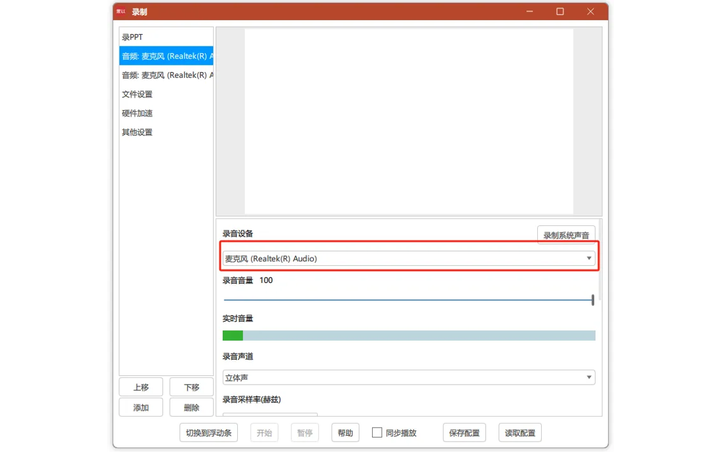720x452 pixels.
Task: Open 硬件加速 settings
Action: coord(166,113)
